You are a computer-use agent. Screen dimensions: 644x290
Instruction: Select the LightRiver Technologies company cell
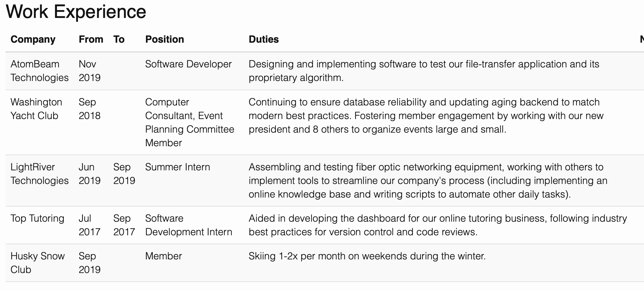coord(39,174)
